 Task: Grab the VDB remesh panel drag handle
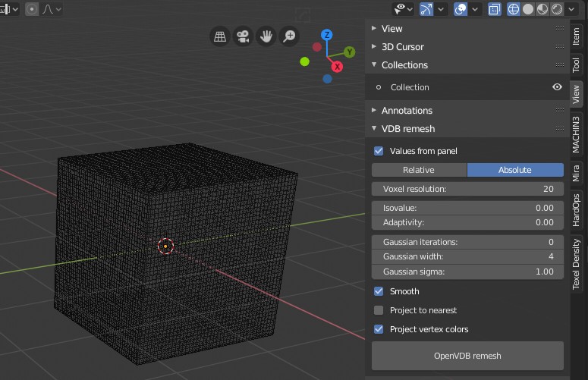click(x=560, y=128)
